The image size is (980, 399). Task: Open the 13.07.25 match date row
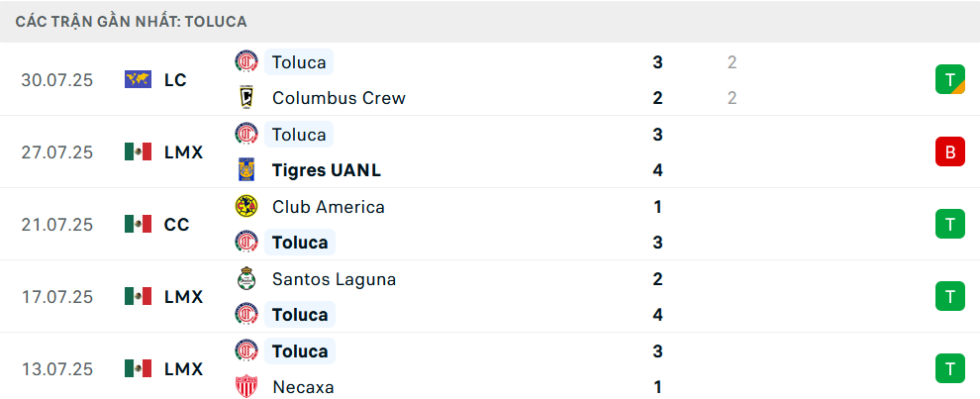tap(490, 368)
